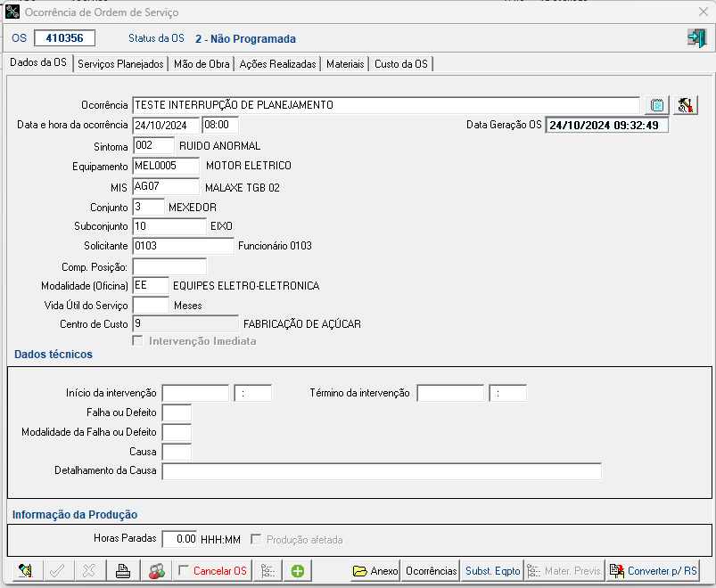
Task: Click the people group icon
Action: 157,571
